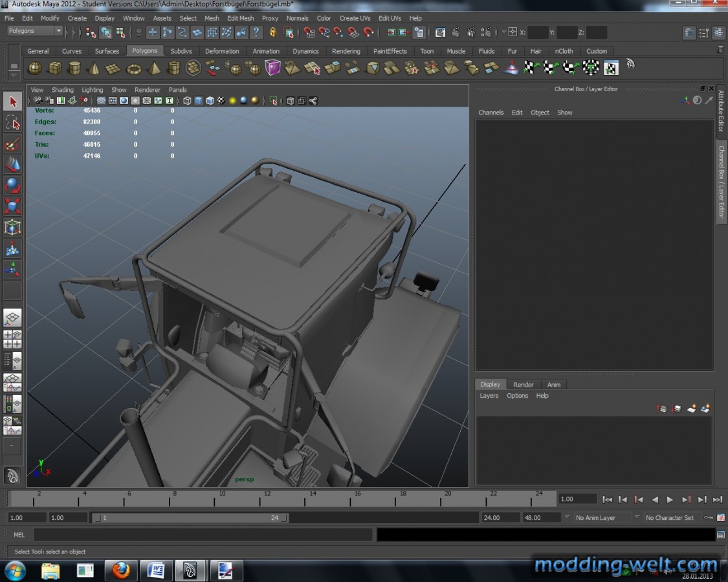Enable snap to curves
The height and width of the screenshot is (582, 728).
324,32
